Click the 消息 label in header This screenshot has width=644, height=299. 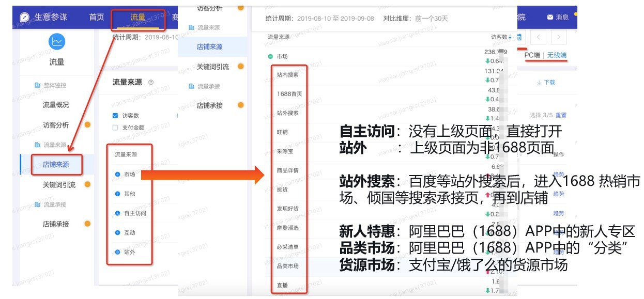coord(562,17)
